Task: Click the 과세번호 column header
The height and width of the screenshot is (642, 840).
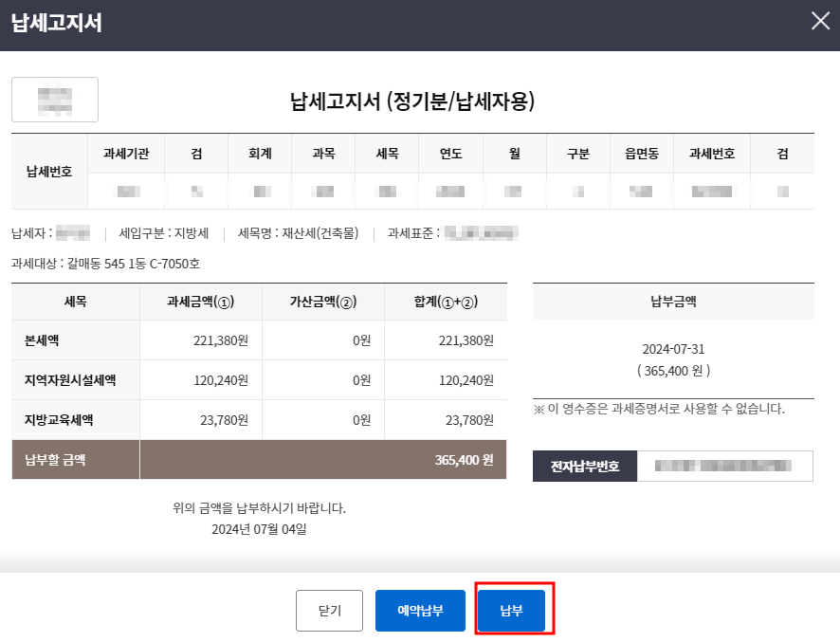Action: pos(711,154)
